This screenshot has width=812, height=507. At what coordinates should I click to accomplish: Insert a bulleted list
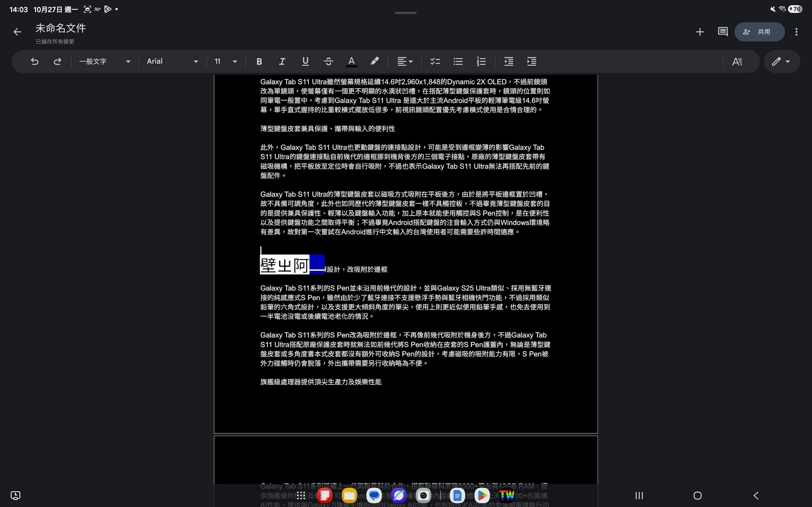pos(458,61)
